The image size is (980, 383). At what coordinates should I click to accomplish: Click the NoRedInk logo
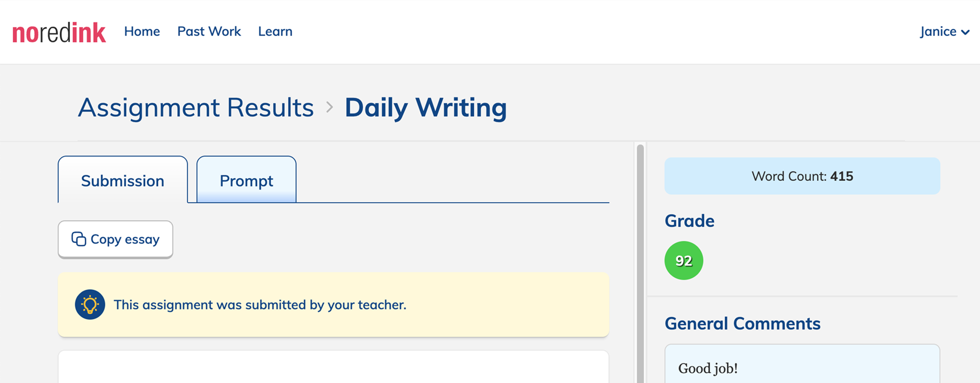(x=59, y=33)
